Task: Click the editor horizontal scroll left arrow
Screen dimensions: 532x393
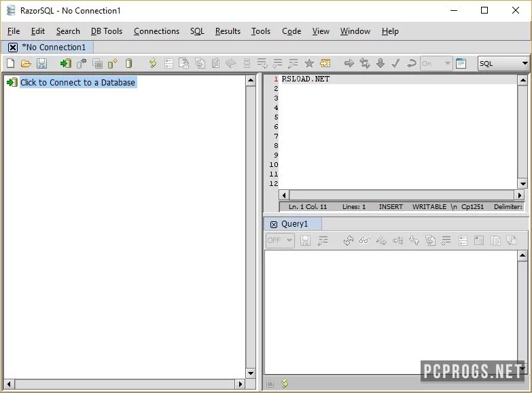Action: point(284,195)
